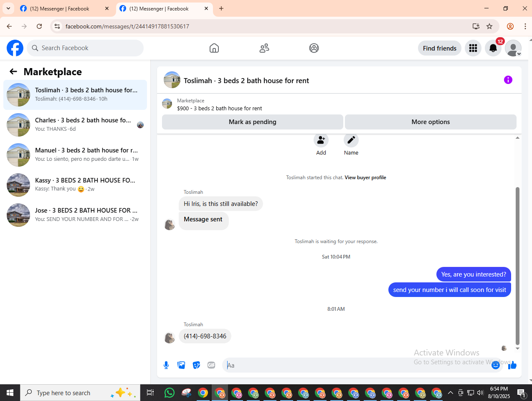This screenshot has width=532, height=401.
Task: Record a voice clip with microphone icon
Action: pos(166,365)
